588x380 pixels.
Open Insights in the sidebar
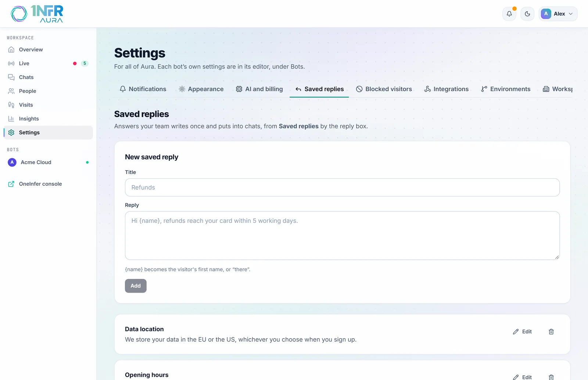[x=48, y=119]
